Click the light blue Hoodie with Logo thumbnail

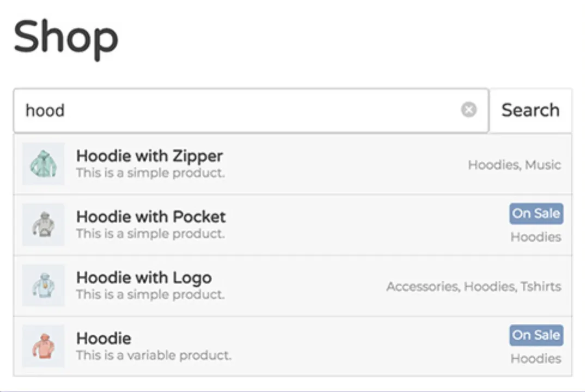click(44, 285)
